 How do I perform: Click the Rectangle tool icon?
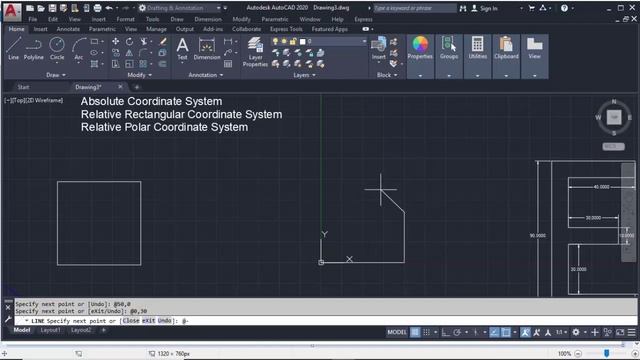pos(94,41)
